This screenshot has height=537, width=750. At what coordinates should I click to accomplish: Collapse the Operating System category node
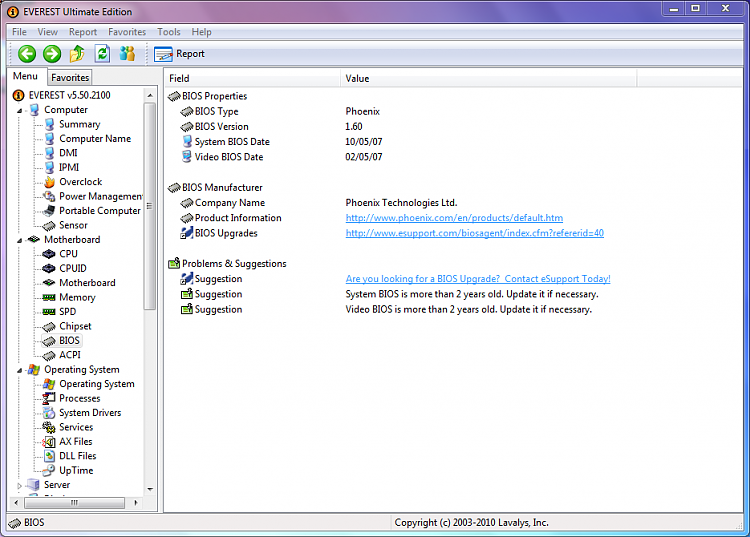20,370
